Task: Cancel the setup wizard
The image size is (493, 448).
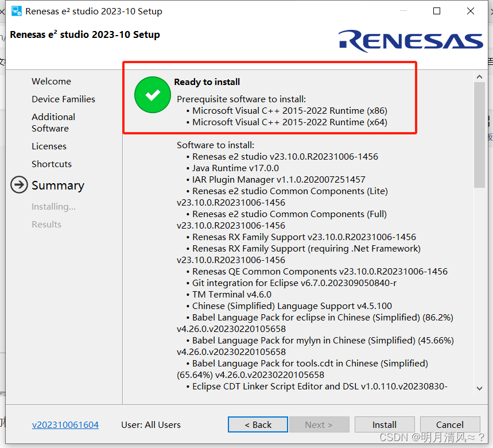Action: (x=450, y=424)
